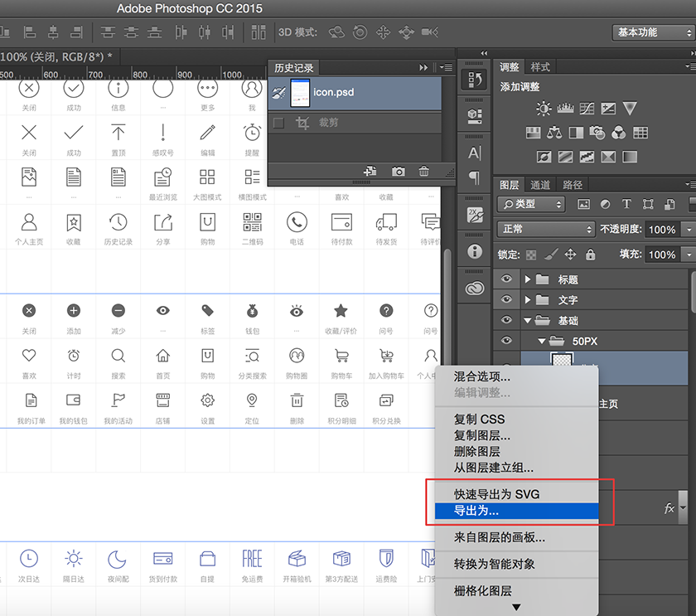Open the History panel flyout menu

(x=446, y=67)
